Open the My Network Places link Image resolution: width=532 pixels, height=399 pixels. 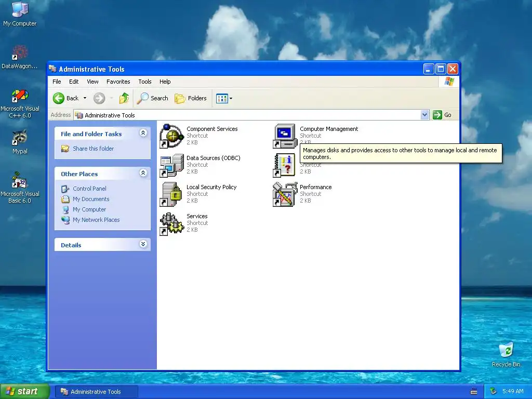click(x=96, y=220)
